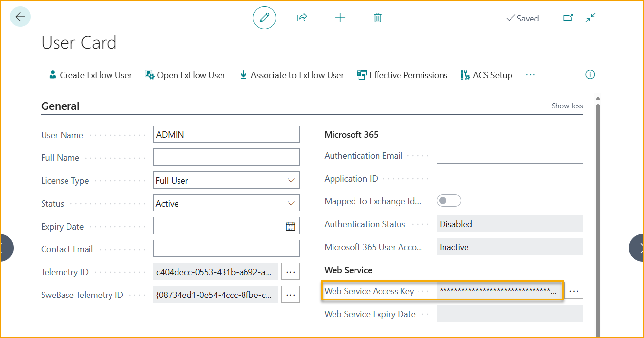
Task: Click the back arrow button
Action: point(20,17)
